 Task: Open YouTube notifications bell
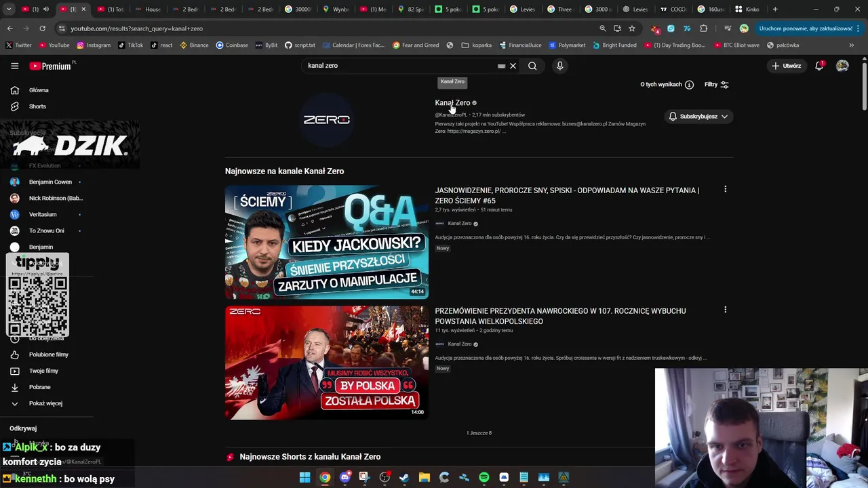pyautogui.click(x=819, y=66)
